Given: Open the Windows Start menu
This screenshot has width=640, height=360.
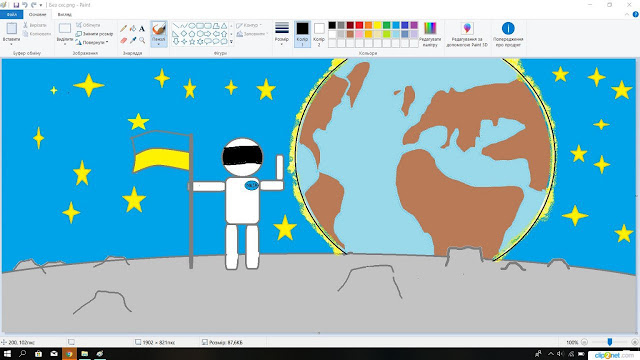Looking at the screenshot, I should tap(7, 353).
